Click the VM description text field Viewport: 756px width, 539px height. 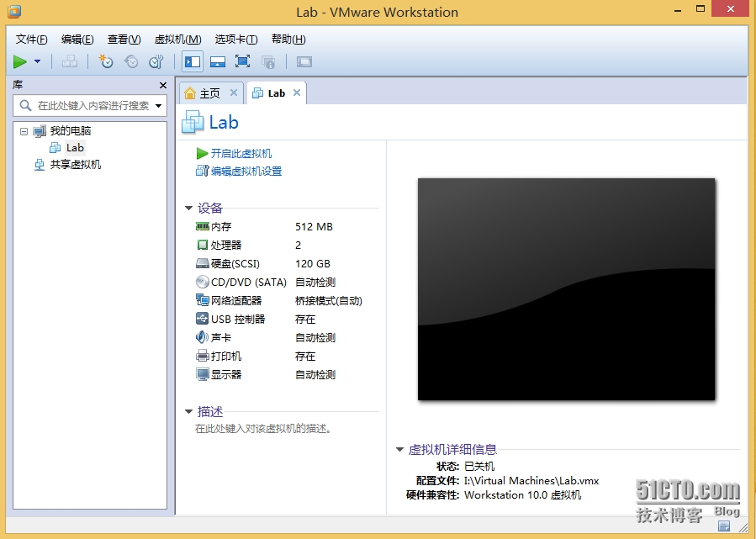coord(263,429)
